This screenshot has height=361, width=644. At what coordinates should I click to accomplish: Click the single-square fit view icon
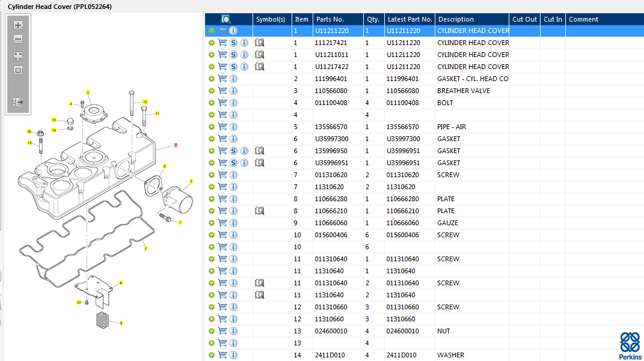point(18,70)
